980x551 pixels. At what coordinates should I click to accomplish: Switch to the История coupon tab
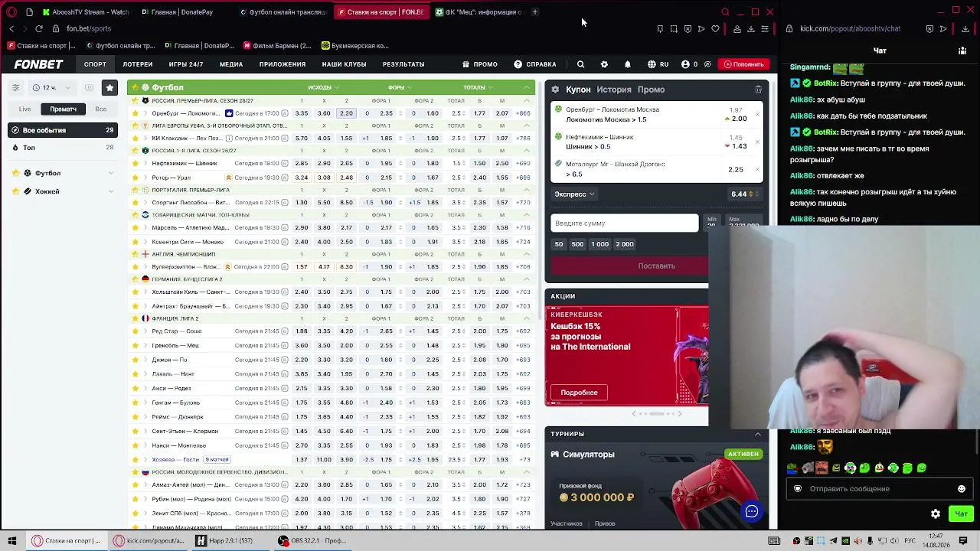pyautogui.click(x=614, y=90)
